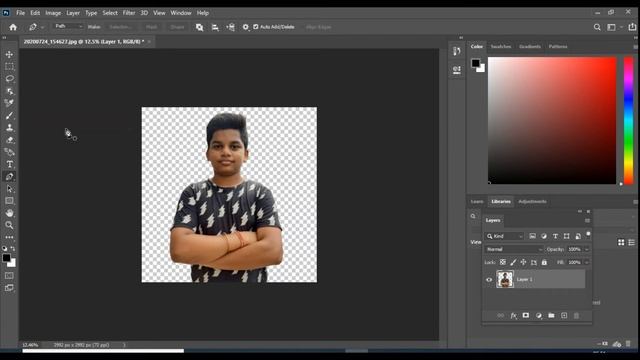
Task: Open the Normal blend mode dropdown
Action: (514, 249)
